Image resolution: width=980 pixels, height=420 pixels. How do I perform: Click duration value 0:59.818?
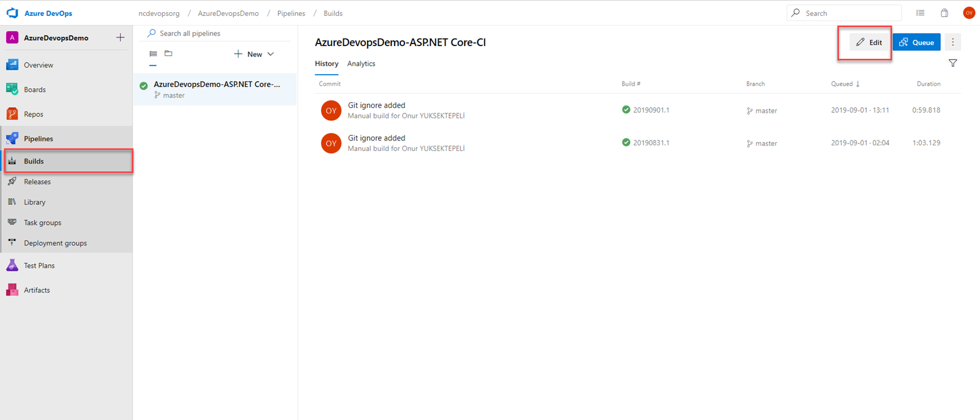tap(926, 110)
